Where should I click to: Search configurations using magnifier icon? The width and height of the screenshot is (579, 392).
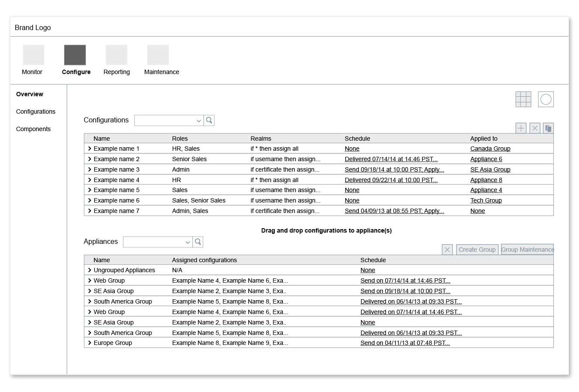point(209,120)
